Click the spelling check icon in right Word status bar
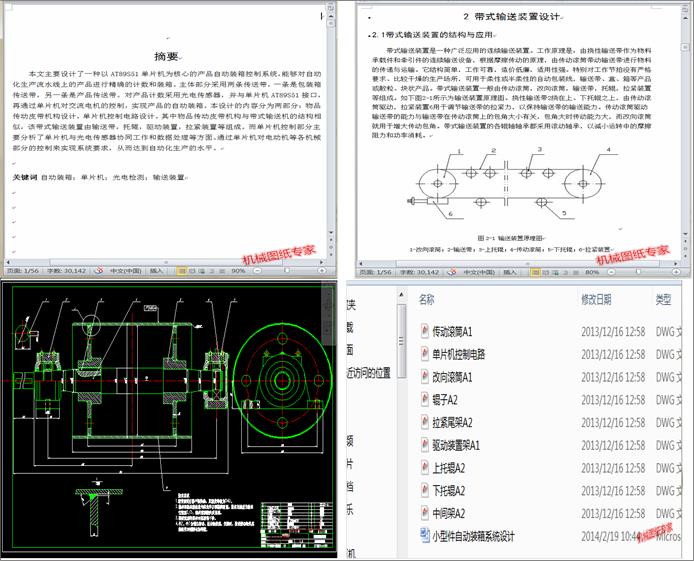Image resolution: width=694 pixels, height=561 pixels. (x=452, y=272)
